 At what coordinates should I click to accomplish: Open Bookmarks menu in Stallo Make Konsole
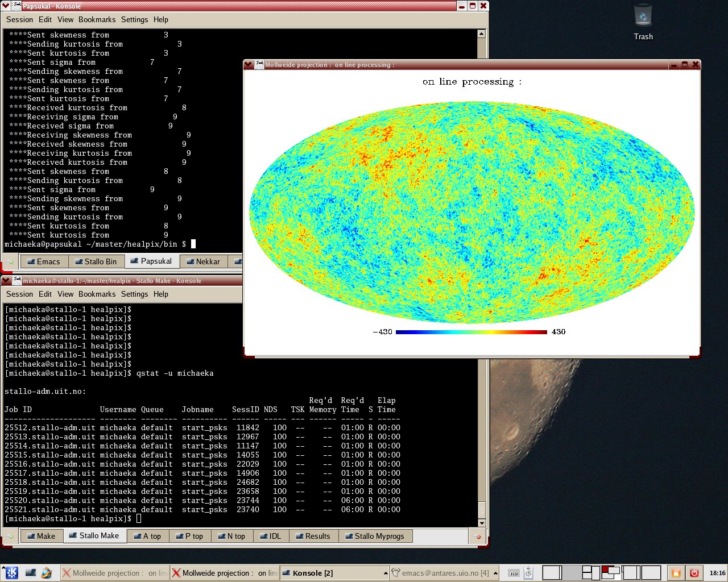97,294
